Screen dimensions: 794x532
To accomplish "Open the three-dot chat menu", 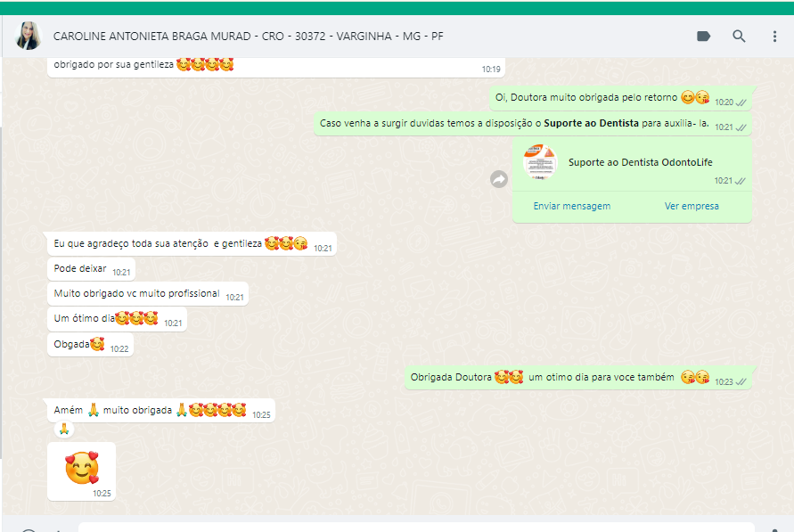I will coord(774,37).
